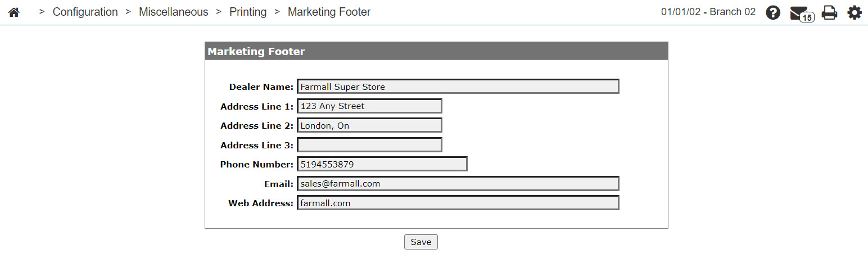868x263 pixels.
Task: Click the 01/01/02 - Branch 02 label
Action: click(x=708, y=12)
